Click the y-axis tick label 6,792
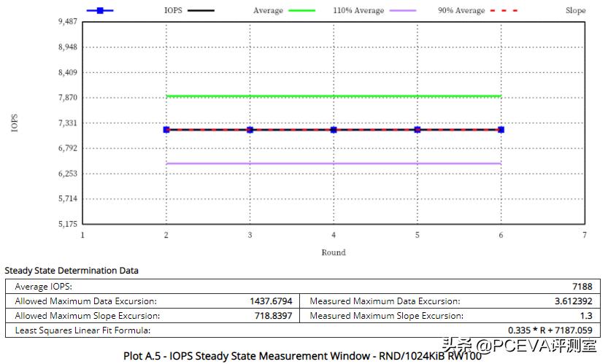 [x=68, y=148]
